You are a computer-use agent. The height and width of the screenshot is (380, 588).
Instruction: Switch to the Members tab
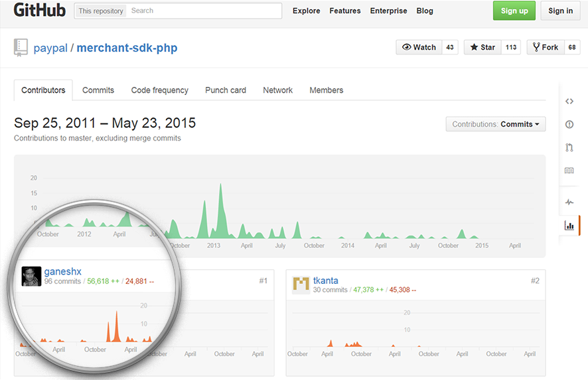click(x=327, y=90)
